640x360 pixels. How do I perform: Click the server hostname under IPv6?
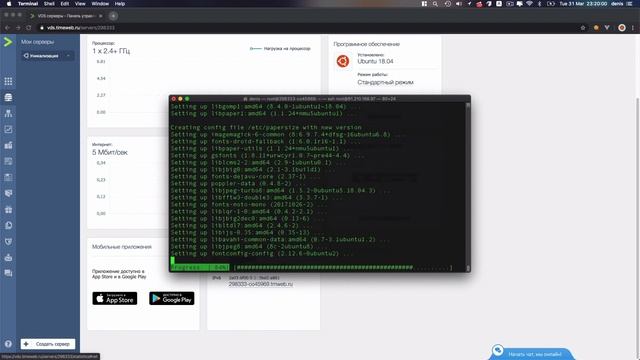(x=260, y=284)
